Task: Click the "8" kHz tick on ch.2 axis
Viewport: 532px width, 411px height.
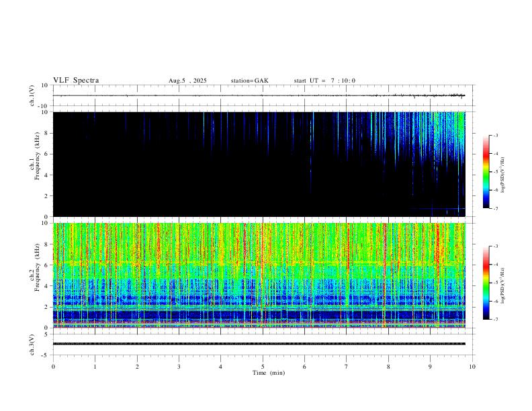Action: click(x=47, y=244)
